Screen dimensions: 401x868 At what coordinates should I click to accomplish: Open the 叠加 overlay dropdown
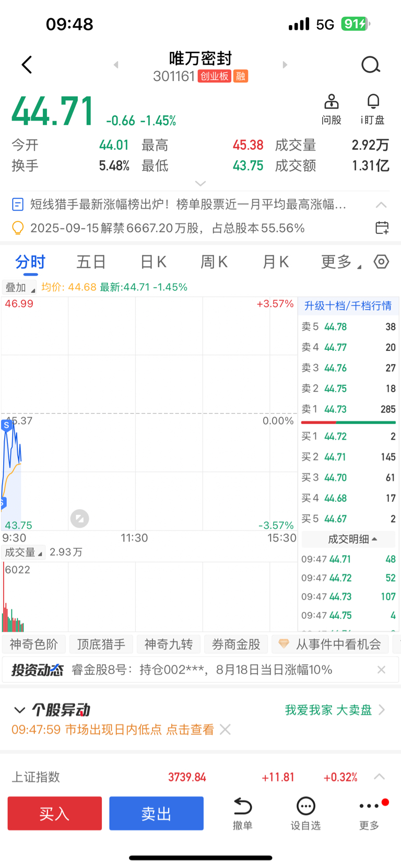tap(19, 287)
